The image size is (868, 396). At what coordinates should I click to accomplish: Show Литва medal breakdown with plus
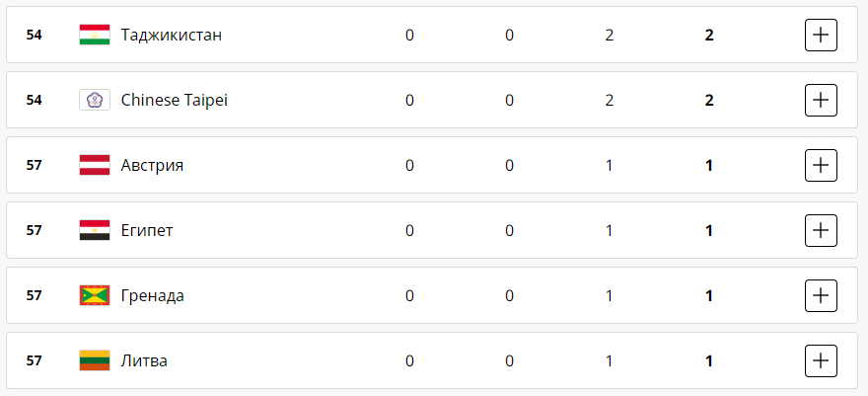(x=821, y=360)
